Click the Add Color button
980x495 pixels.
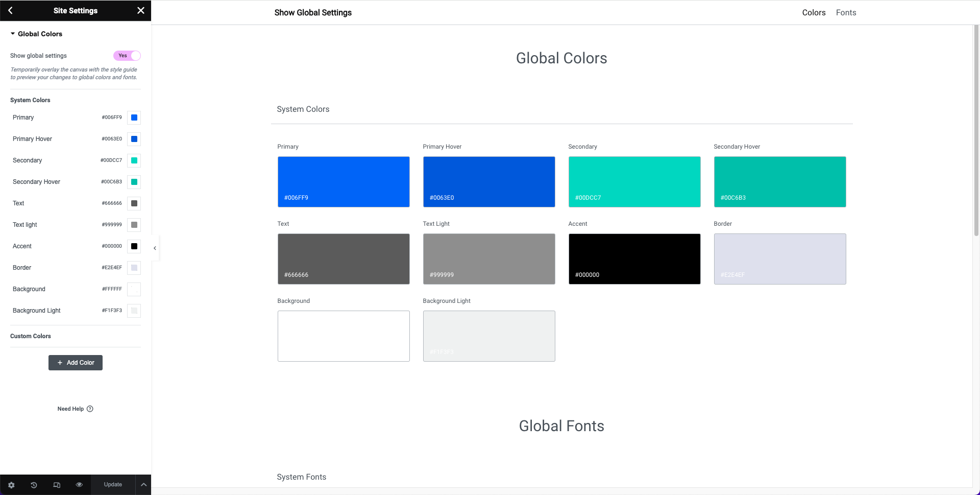click(x=76, y=363)
